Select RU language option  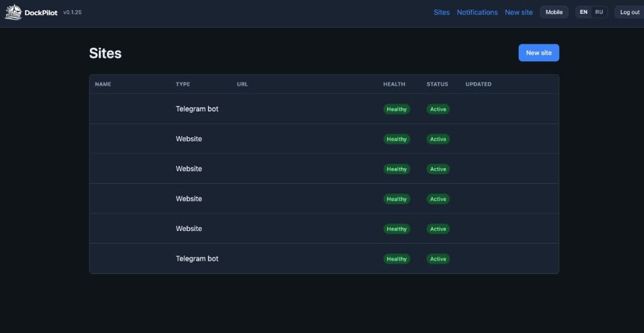(x=599, y=13)
